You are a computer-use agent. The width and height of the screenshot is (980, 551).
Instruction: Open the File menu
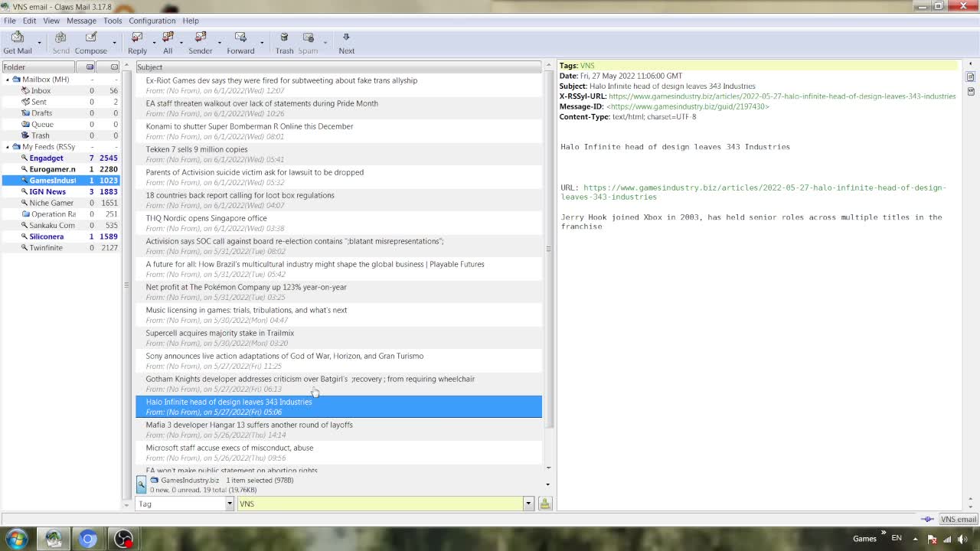(x=10, y=21)
